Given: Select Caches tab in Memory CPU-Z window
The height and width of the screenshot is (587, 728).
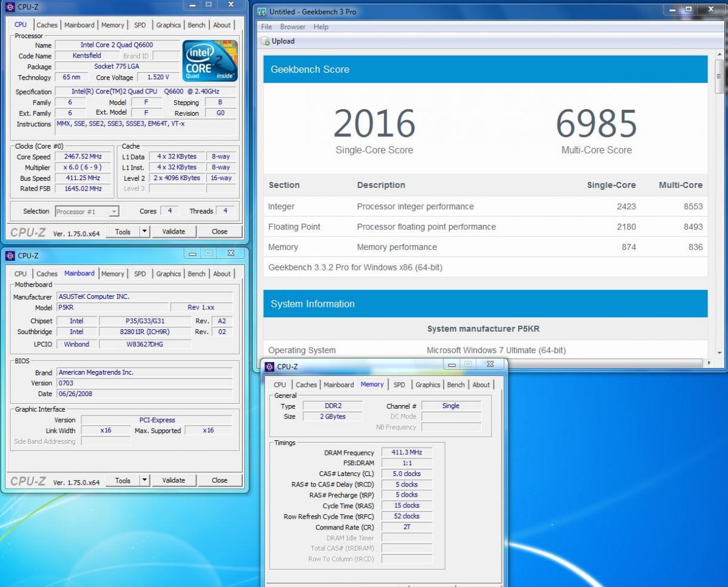Looking at the screenshot, I should [x=306, y=384].
